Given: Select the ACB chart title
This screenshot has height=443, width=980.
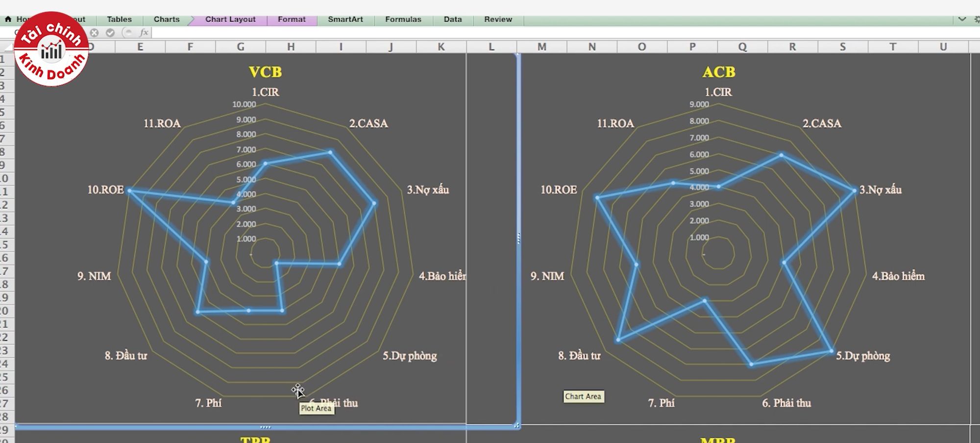Looking at the screenshot, I should coord(719,72).
